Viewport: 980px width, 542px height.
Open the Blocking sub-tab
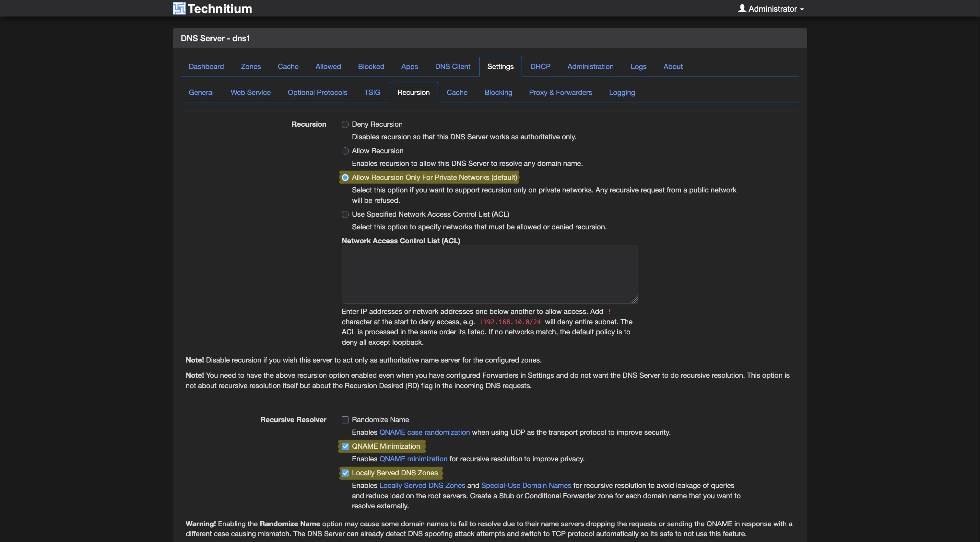pos(498,92)
